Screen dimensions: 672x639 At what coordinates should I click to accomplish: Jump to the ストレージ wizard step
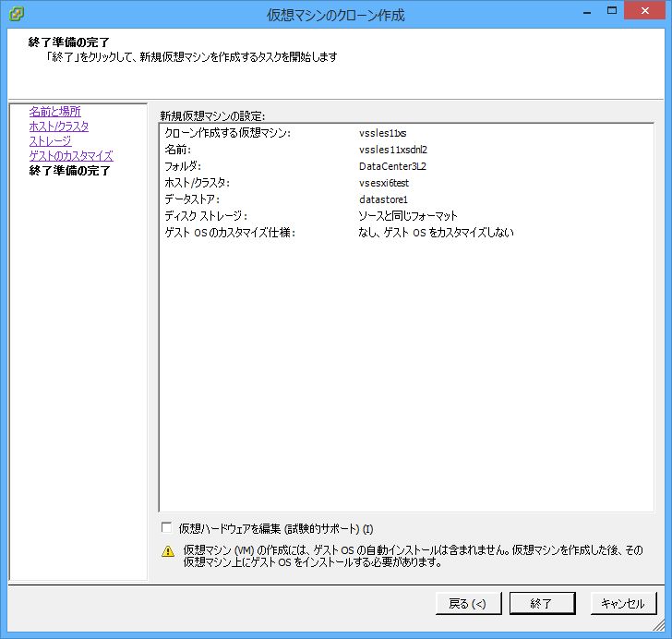50,141
